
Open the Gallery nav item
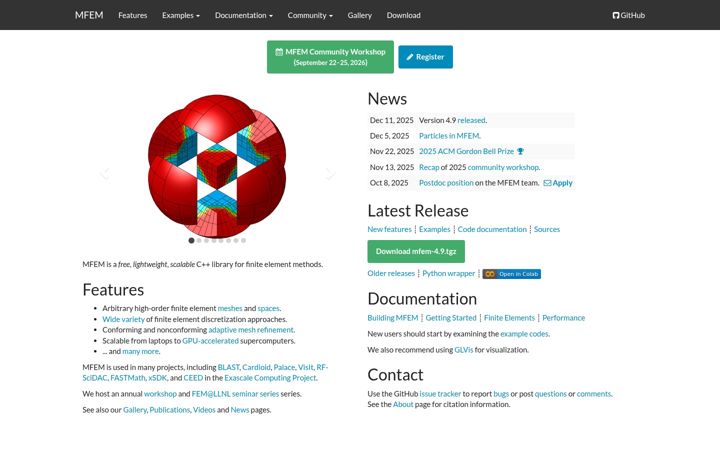pyautogui.click(x=360, y=15)
